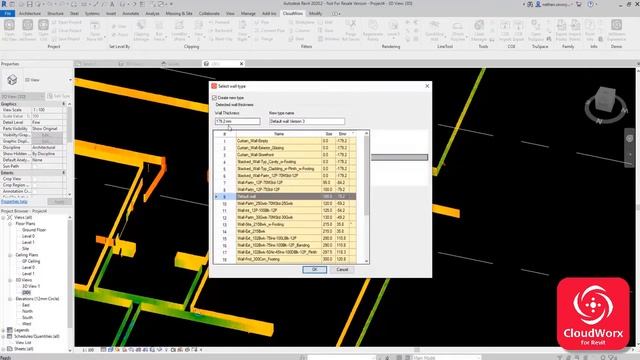Switch to the Structure ribbon tab

pos(55,13)
